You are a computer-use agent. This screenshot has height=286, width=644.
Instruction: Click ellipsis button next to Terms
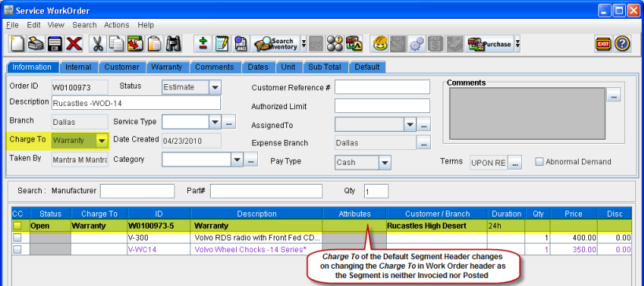515,163
